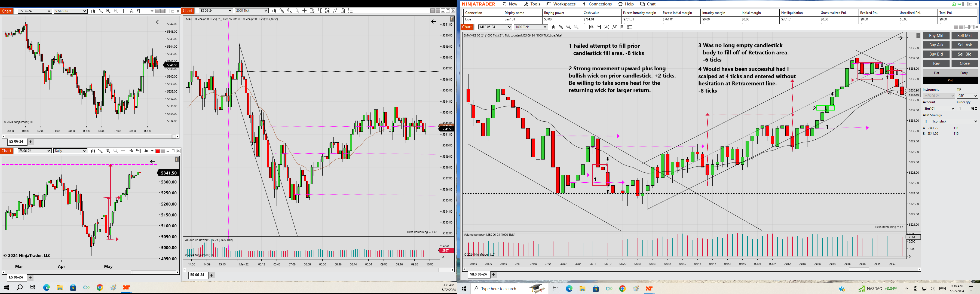Image resolution: width=980 pixels, height=294 pixels.
Task: Open bar type settings in 5 Minute chart
Action: coord(93,11)
